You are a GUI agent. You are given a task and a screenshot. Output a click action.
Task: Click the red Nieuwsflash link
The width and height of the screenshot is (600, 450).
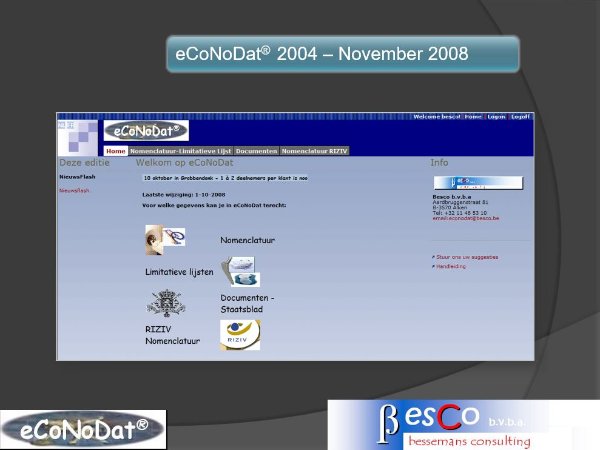click(74, 191)
